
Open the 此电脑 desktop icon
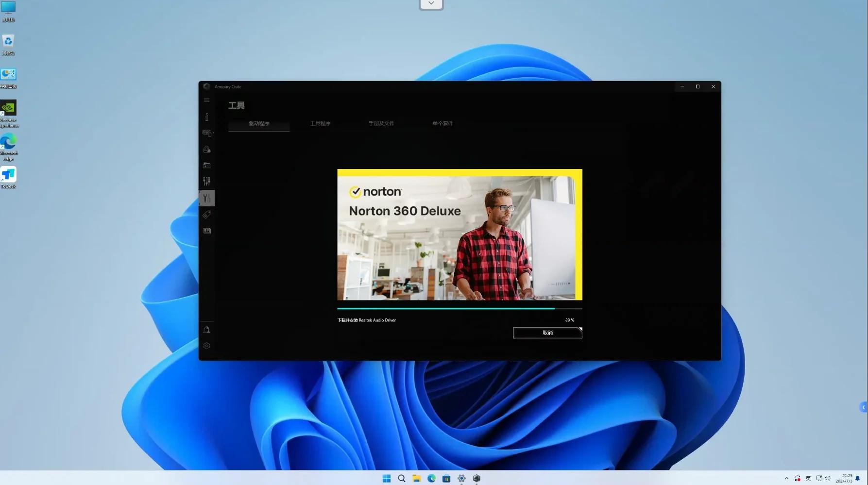[x=8, y=12]
